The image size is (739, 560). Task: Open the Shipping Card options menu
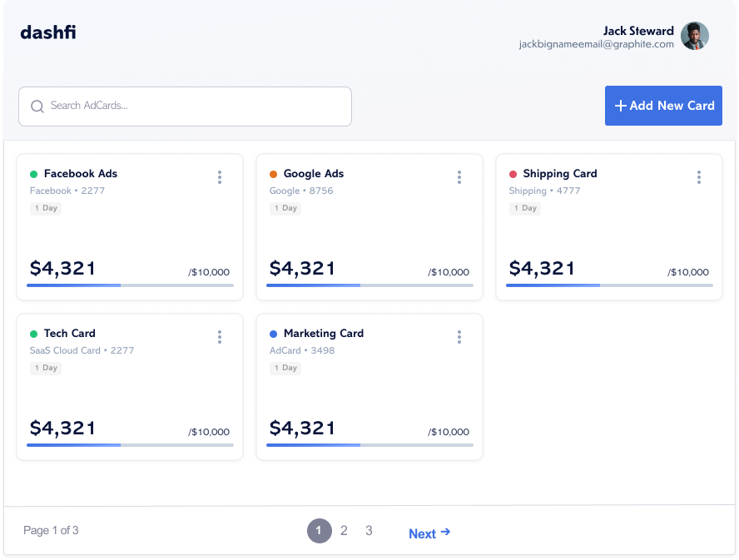(699, 177)
